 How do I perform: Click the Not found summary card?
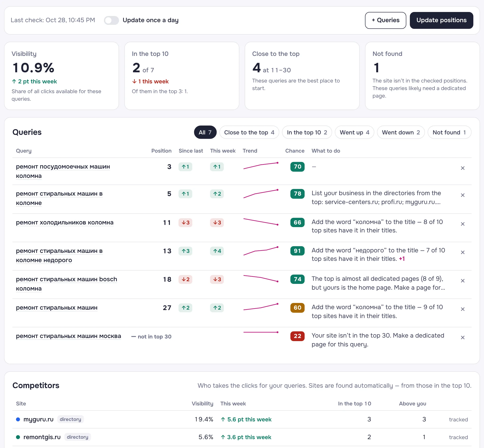(422, 76)
